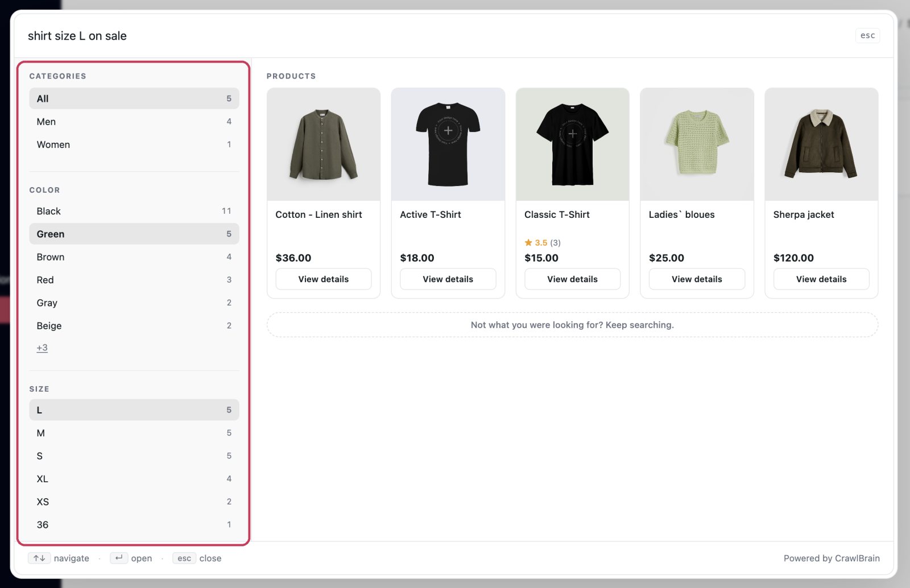The width and height of the screenshot is (910, 588).
Task: Select size S filter
Action: pos(134,456)
